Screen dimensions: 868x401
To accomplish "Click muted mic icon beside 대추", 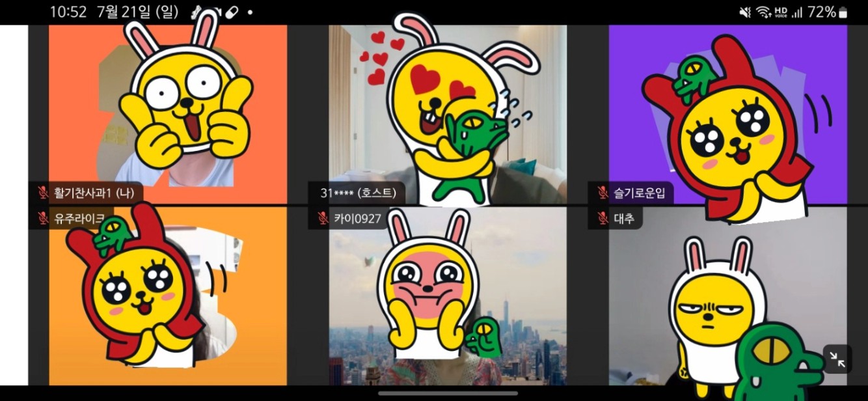I will 603,219.
